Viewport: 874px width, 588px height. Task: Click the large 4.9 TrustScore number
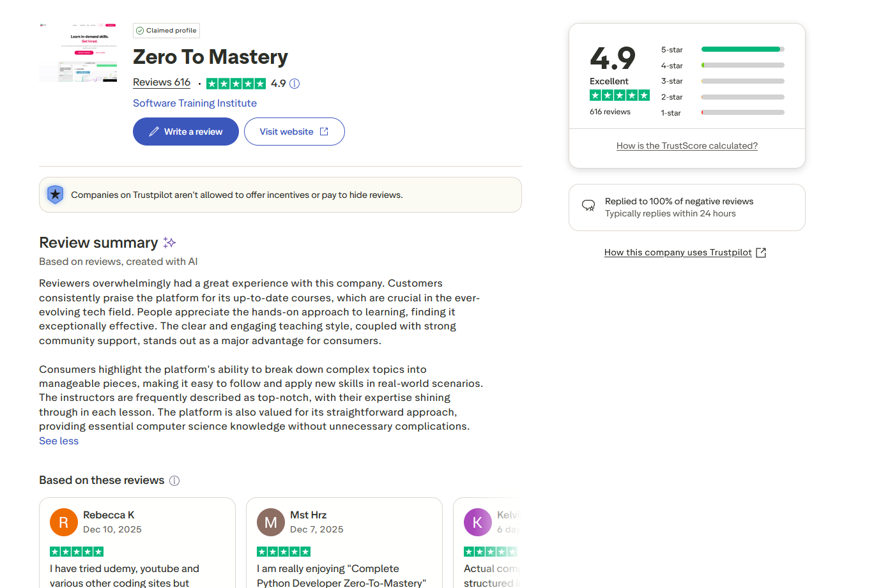613,59
